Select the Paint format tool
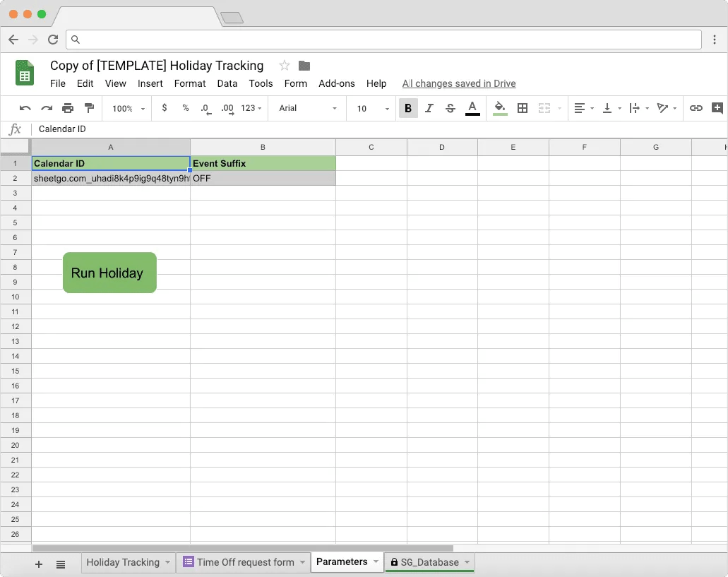Screen dimensions: 728x577 88,108
